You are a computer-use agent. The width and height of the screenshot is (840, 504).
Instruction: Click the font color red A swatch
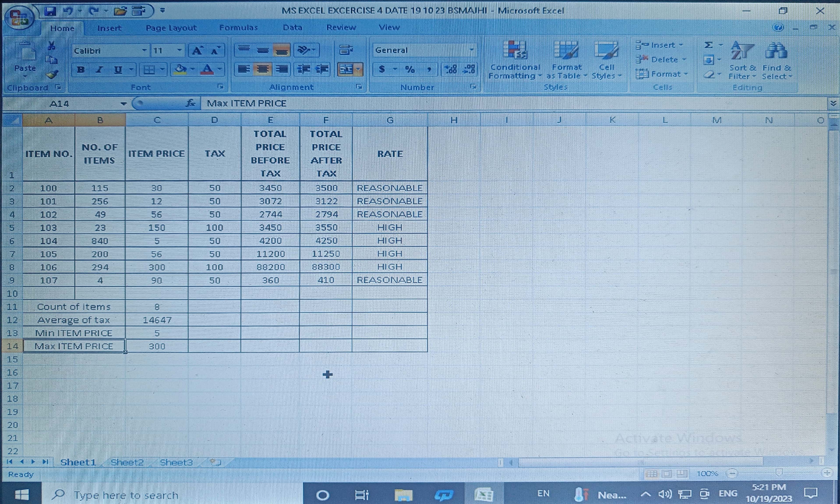(207, 70)
